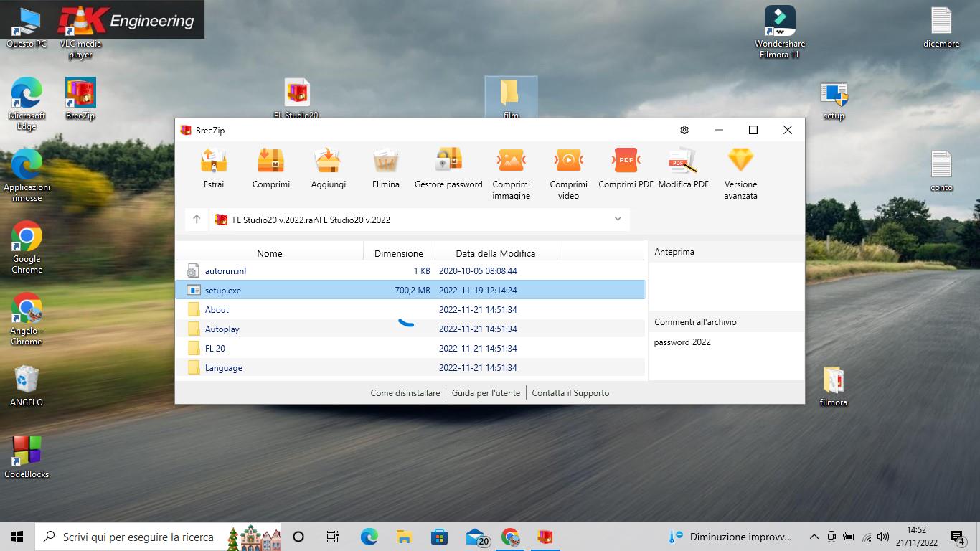980x551 pixels.
Task: Open the Come disinstallare link
Action: 405,393
